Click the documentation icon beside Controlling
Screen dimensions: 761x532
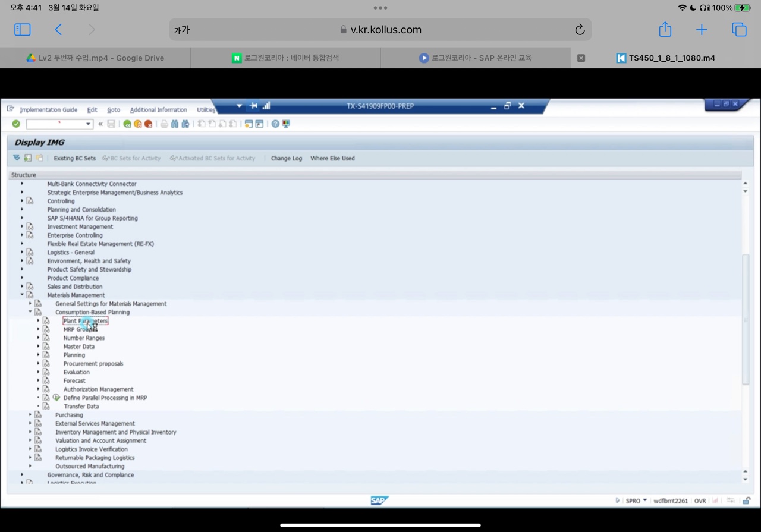[x=30, y=201]
